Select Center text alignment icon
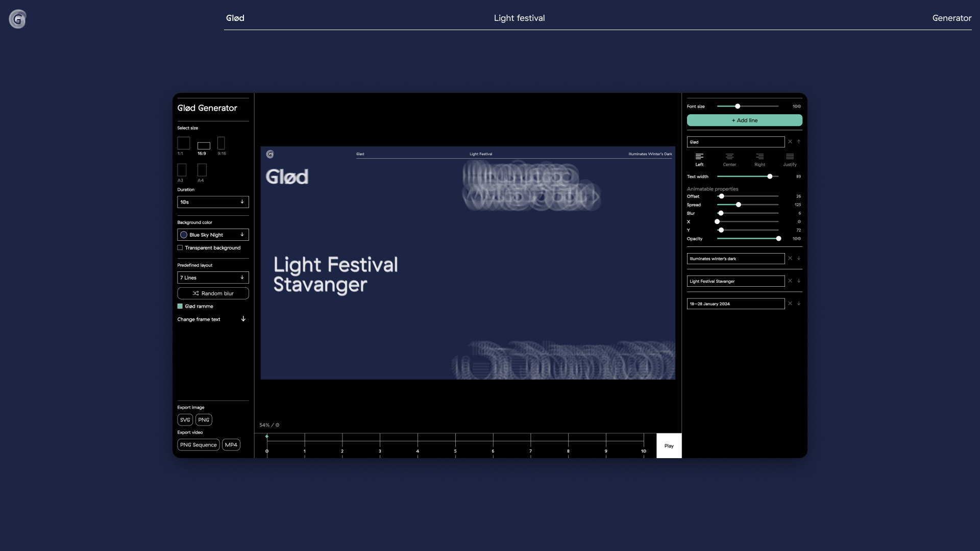 pos(729,157)
